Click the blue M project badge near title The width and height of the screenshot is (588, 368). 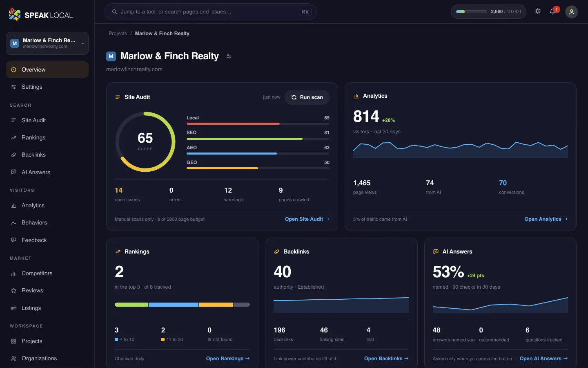[111, 56]
